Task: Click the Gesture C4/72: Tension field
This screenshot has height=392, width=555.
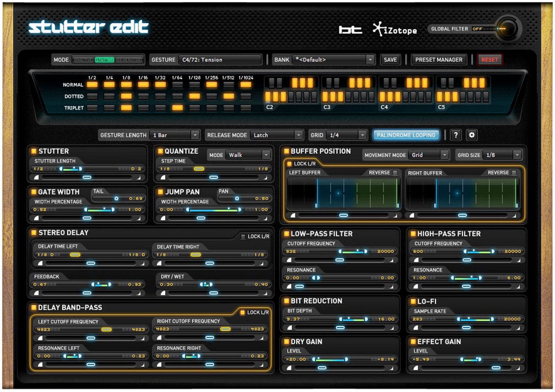Action: pyautogui.click(x=220, y=60)
